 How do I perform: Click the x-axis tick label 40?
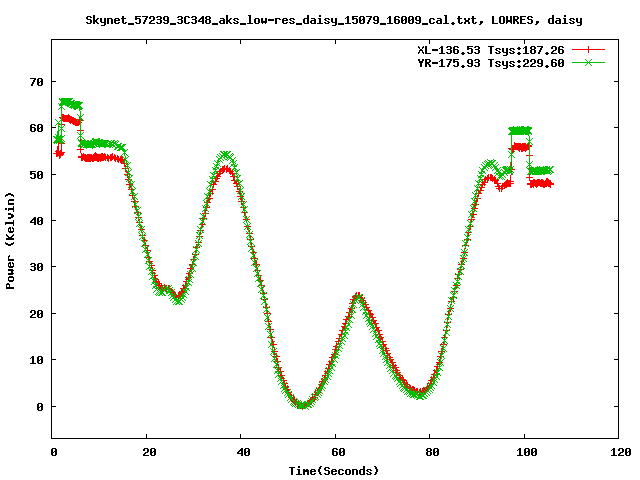point(242,453)
